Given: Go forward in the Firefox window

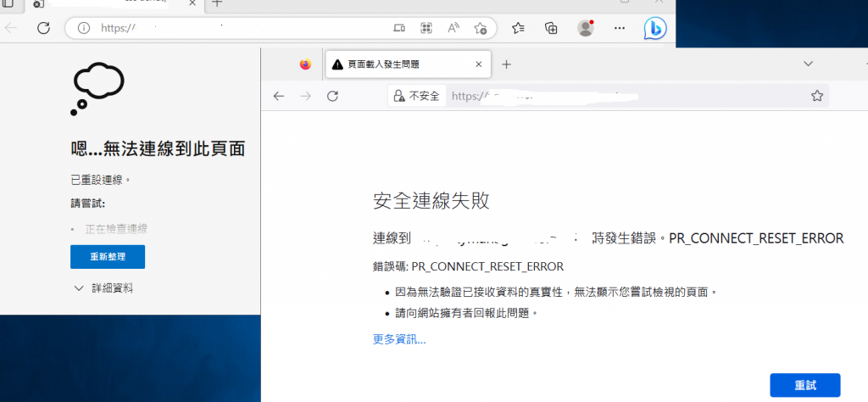Looking at the screenshot, I should tap(305, 97).
